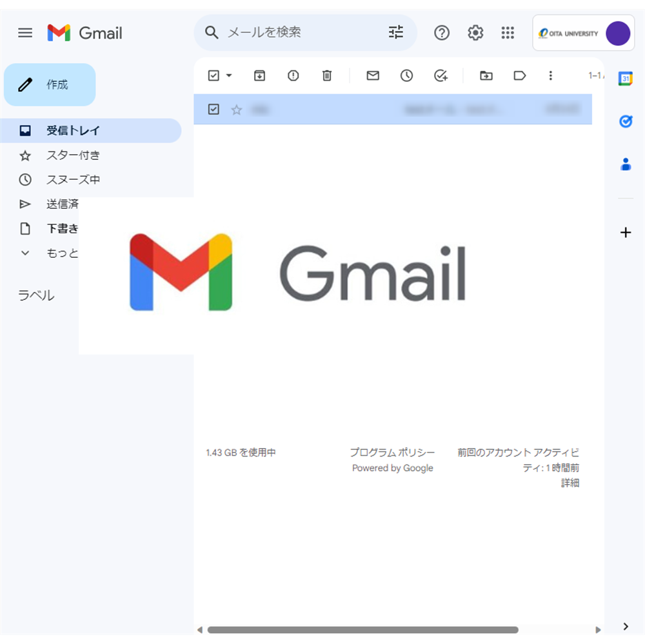Expand もっと見る in sidebar
645x644 pixels.
(x=50, y=253)
